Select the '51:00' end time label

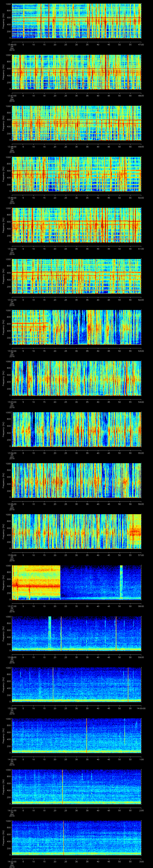[141, 249]
